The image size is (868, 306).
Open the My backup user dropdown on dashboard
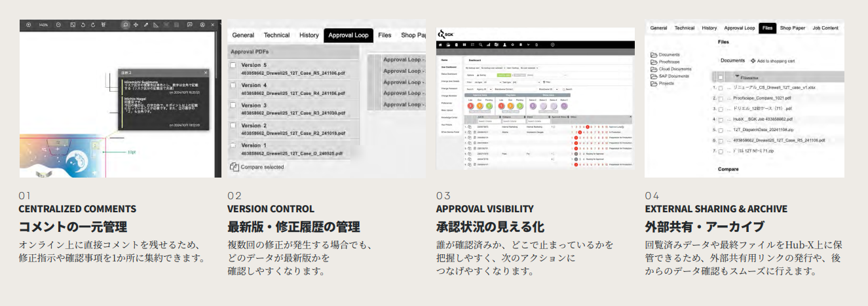pos(493,67)
